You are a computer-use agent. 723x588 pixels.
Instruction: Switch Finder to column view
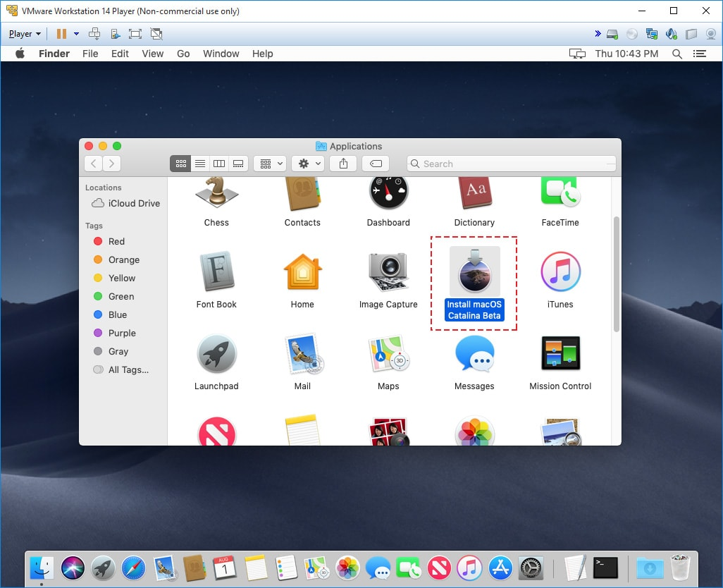coord(219,163)
